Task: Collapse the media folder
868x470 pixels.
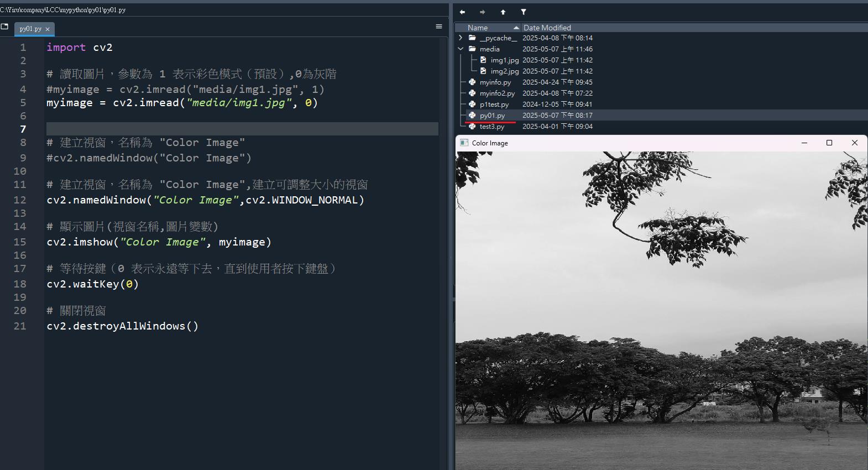Action: coord(461,49)
